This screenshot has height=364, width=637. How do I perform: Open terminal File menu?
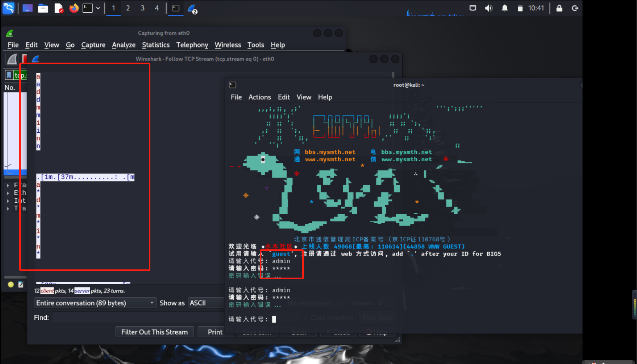point(236,97)
